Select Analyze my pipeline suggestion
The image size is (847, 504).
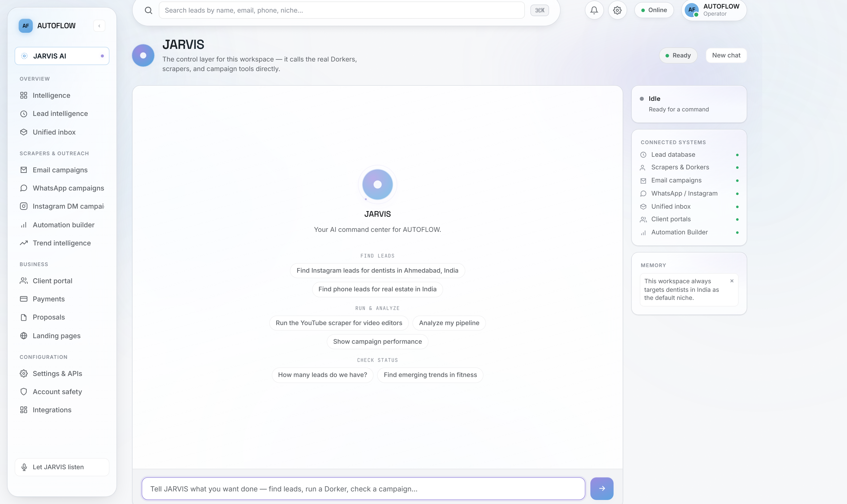tap(449, 323)
